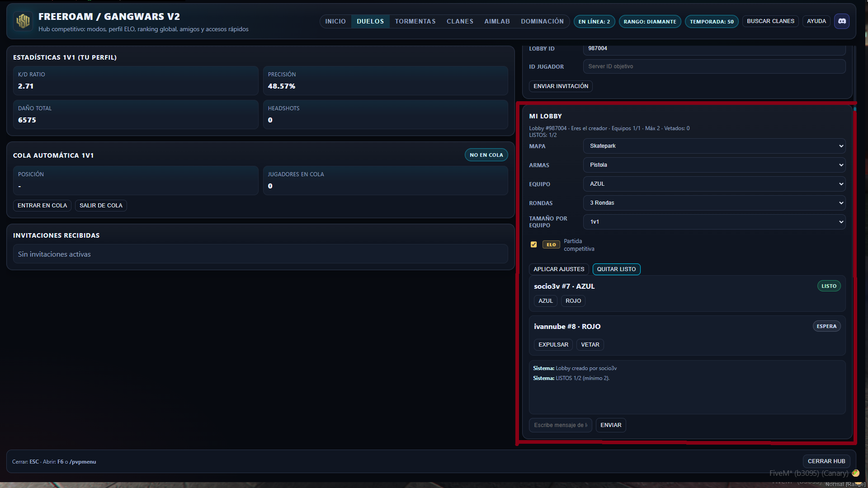Click APLICAR AJUSTES button
This screenshot has width=868, height=488.
[559, 269]
